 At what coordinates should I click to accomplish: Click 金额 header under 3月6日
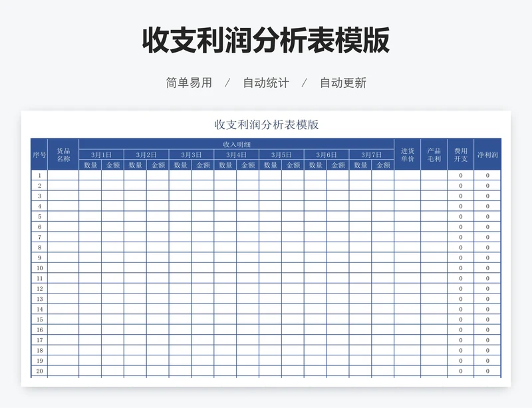click(x=338, y=165)
